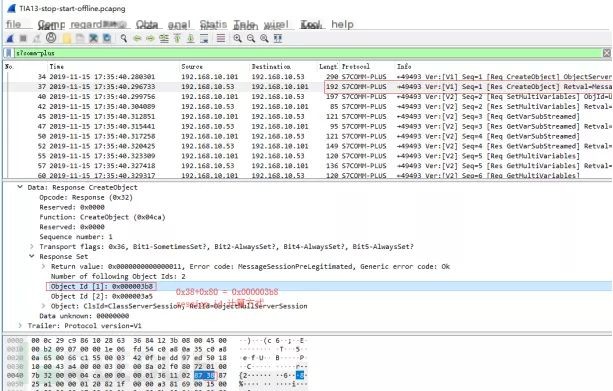
Task: Select Object Id [2]: 0x000003a5 field
Action: pyautogui.click(x=102, y=296)
